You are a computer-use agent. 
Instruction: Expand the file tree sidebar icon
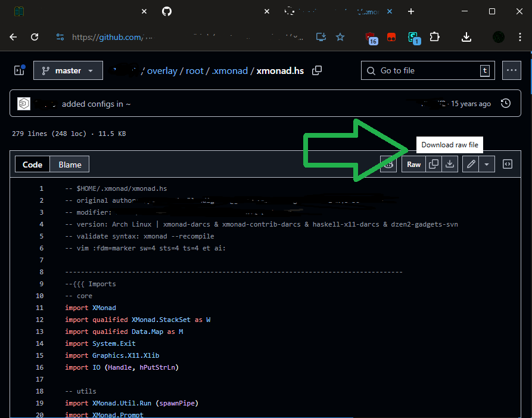(x=19, y=70)
